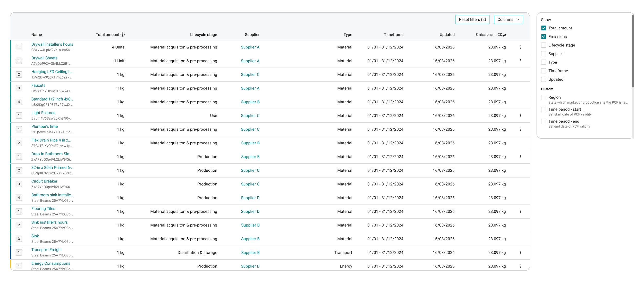The width and height of the screenshot is (644, 283).
Task: Click the "1 Unit" amount on Drywall Sheets
Action: click(x=119, y=61)
